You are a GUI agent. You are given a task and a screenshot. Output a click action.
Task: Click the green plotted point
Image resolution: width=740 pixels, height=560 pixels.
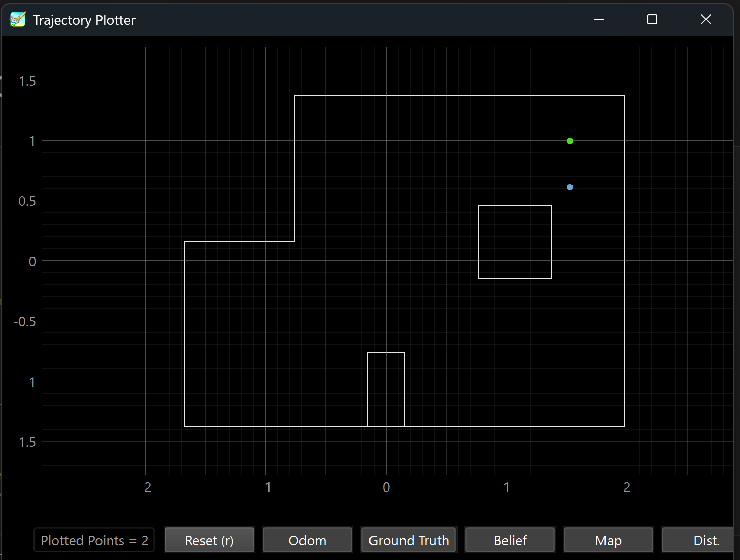[x=570, y=141]
